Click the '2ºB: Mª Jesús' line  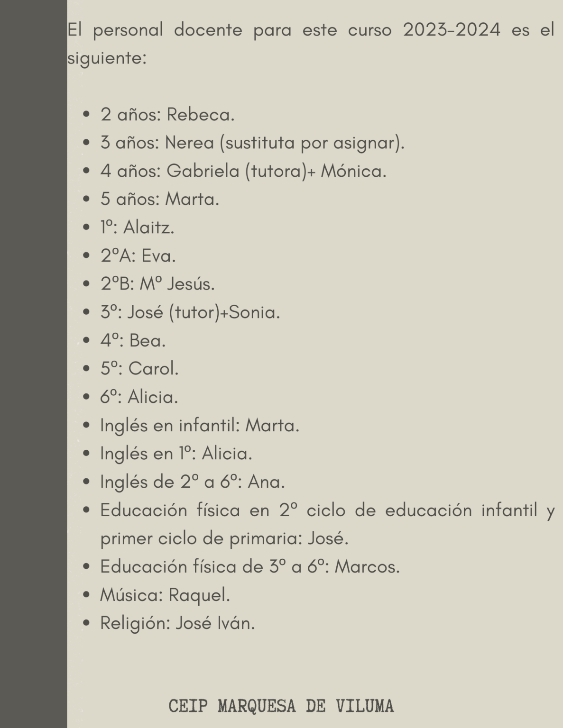point(157,284)
